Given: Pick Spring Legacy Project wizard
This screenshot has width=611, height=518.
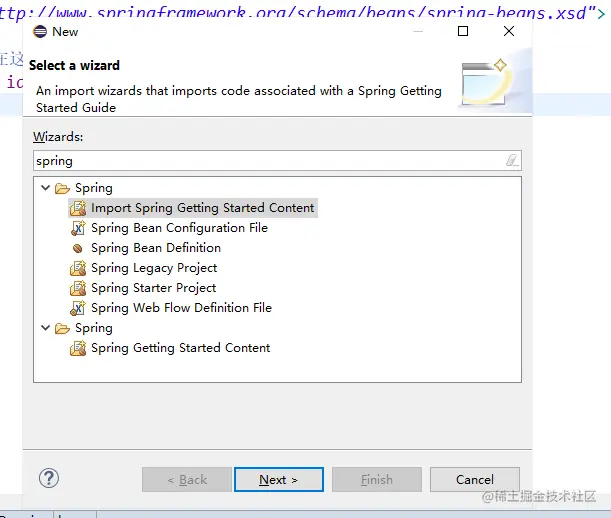Looking at the screenshot, I should pos(154,268).
